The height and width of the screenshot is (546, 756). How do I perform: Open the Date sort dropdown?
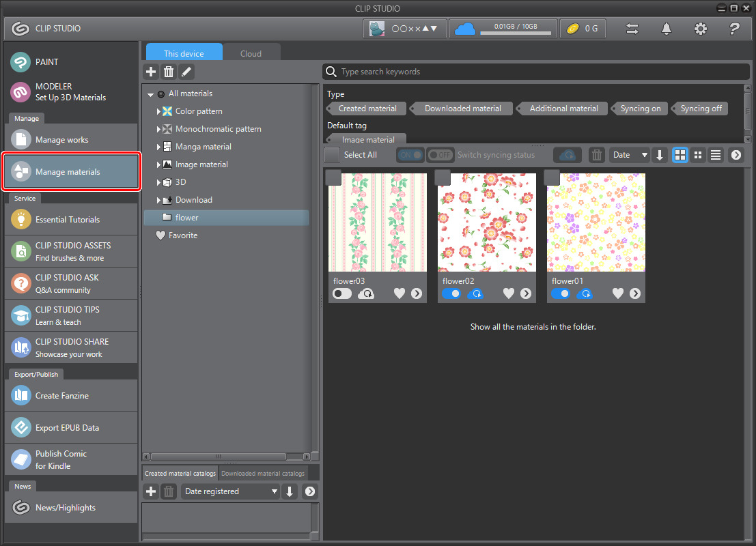(629, 155)
